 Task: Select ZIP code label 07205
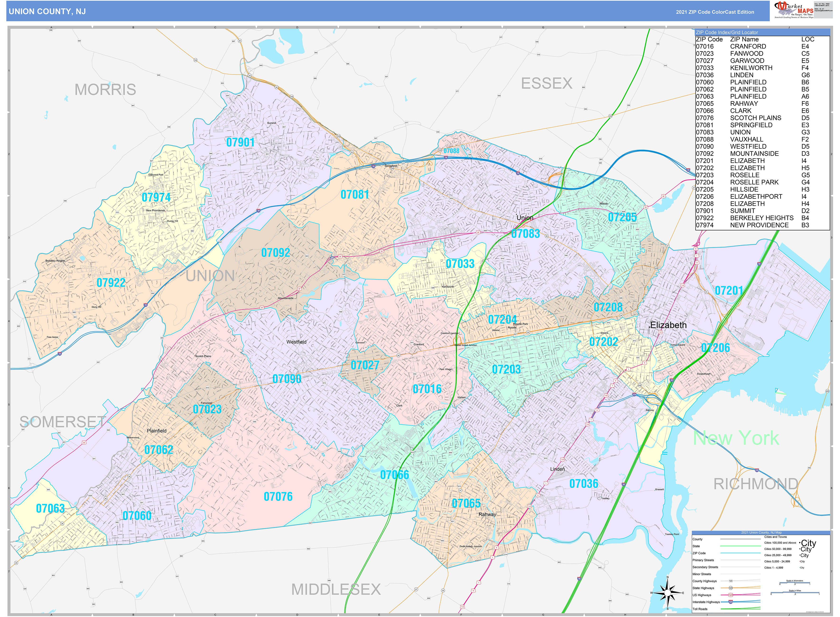coord(622,217)
